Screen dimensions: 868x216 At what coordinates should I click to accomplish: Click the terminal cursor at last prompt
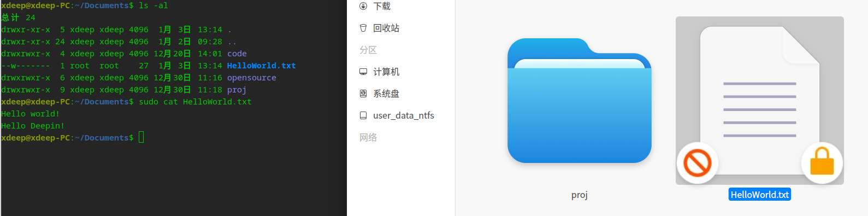pos(141,137)
